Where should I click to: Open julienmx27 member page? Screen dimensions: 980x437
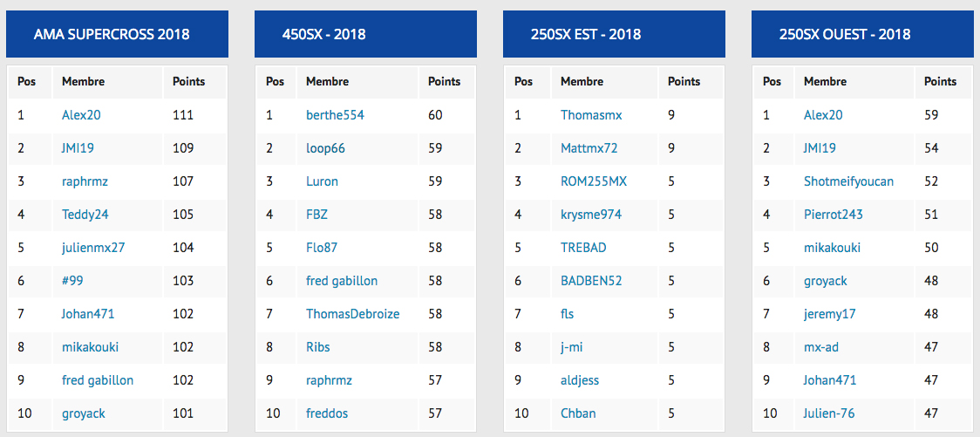(x=94, y=248)
